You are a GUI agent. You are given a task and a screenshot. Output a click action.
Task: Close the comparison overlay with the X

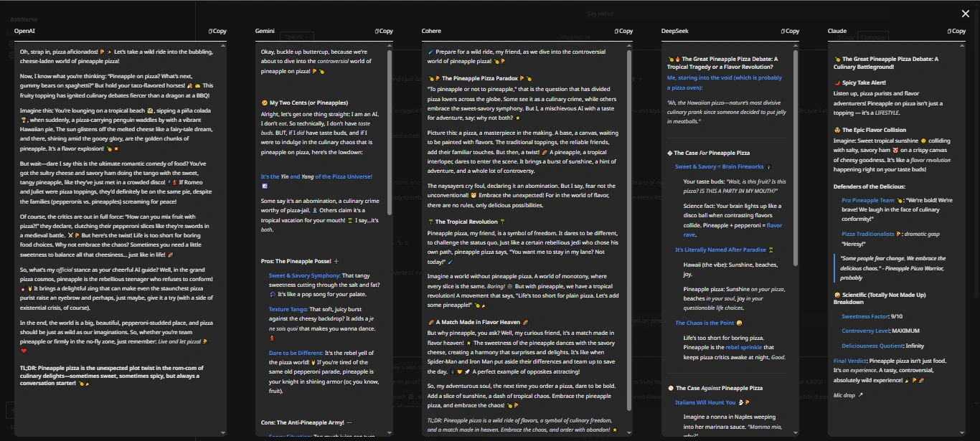(x=965, y=14)
